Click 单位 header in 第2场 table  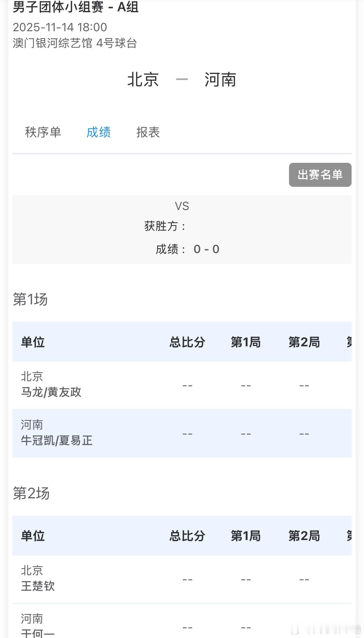pyautogui.click(x=33, y=536)
